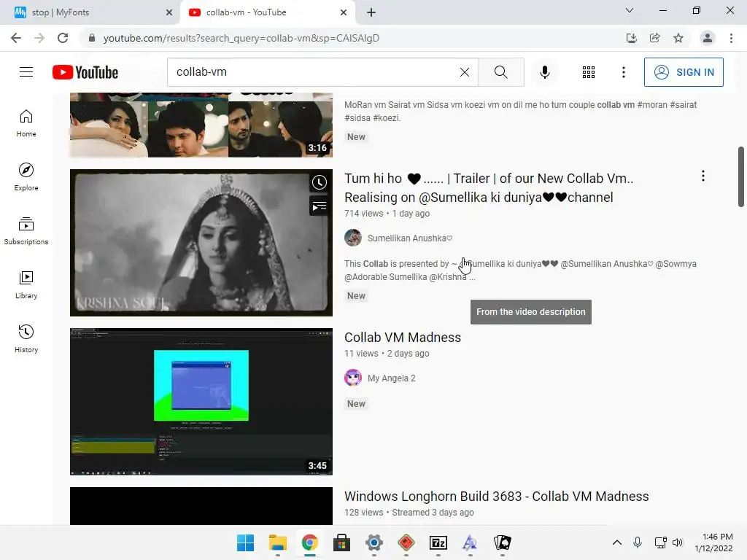
Task: Close the collab-vm YouTube tab
Action: pyautogui.click(x=344, y=12)
